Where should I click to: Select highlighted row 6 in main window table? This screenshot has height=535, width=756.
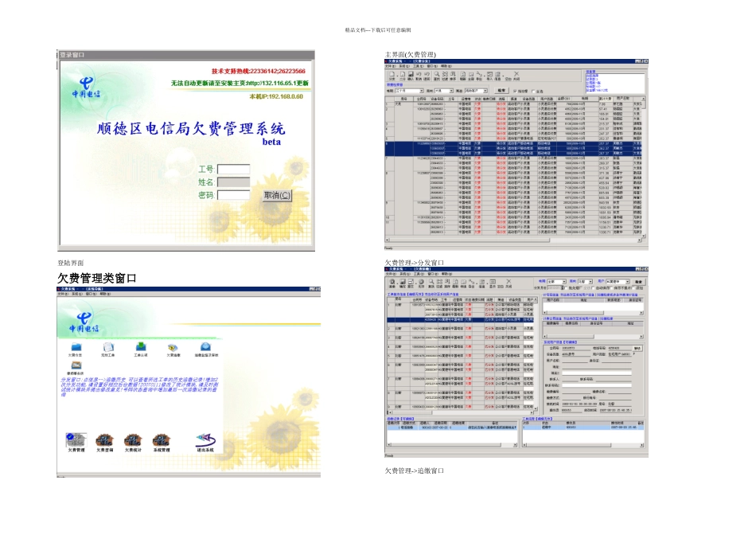tap(513, 148)
